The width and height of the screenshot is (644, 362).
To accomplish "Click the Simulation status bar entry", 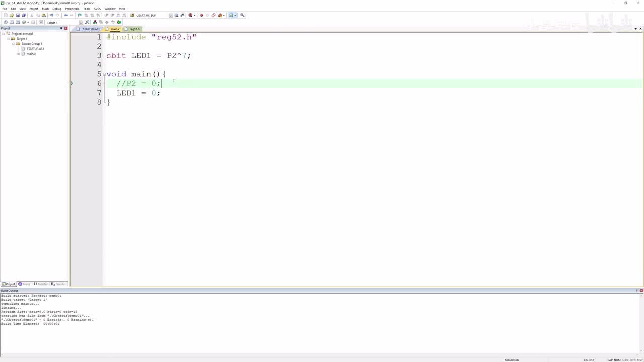I will point(512,360).
